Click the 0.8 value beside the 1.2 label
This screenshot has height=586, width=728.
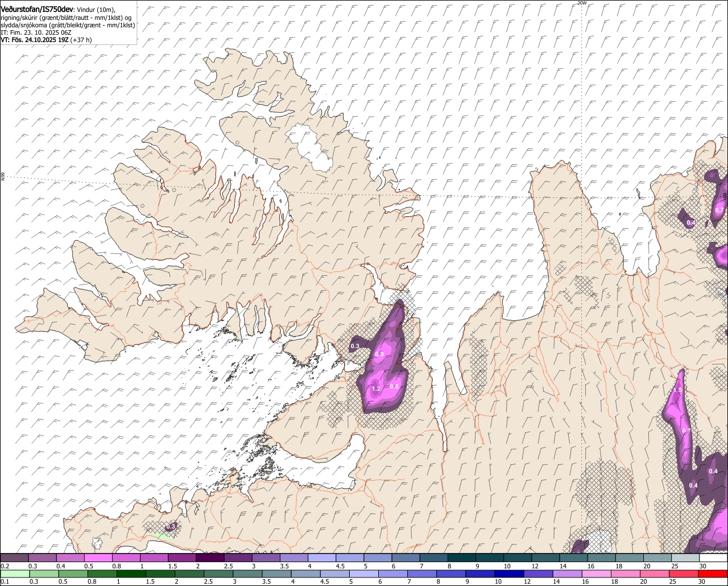point(394,387)
